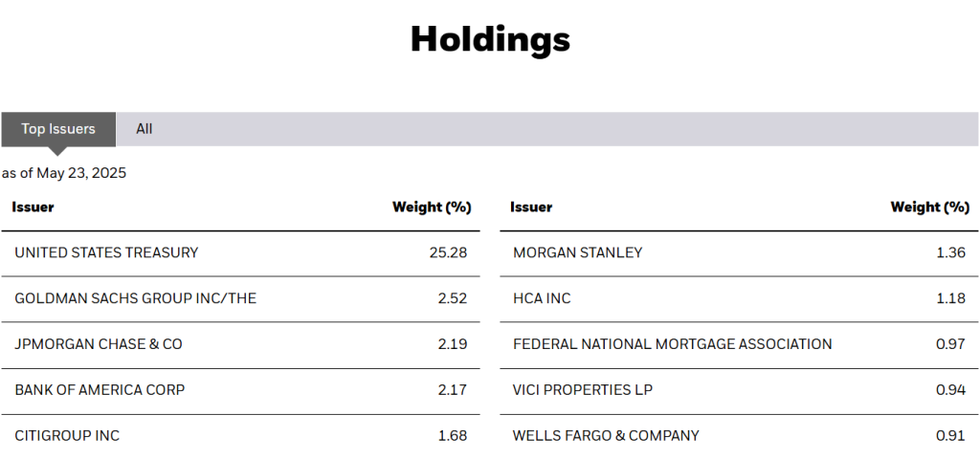
Task: Click United States Treasury weight 25.28
Action: click(449, 252)
